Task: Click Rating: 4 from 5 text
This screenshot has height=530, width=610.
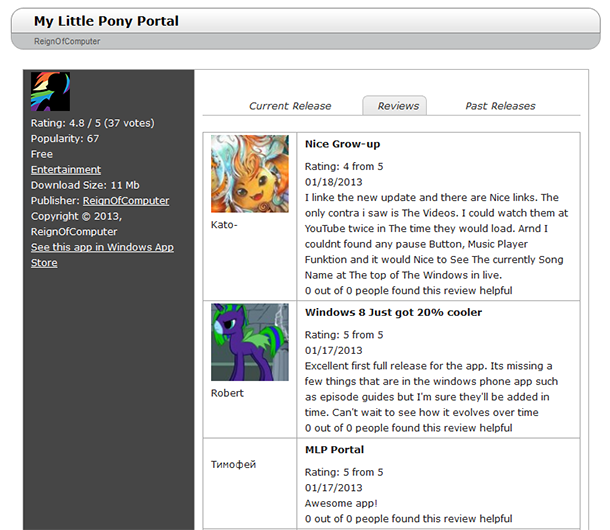Action: tap(344, 167)
